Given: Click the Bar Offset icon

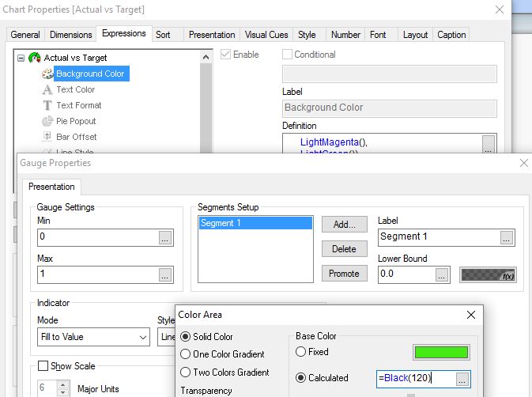Looking at the screenshot, I should coord(47,137).
